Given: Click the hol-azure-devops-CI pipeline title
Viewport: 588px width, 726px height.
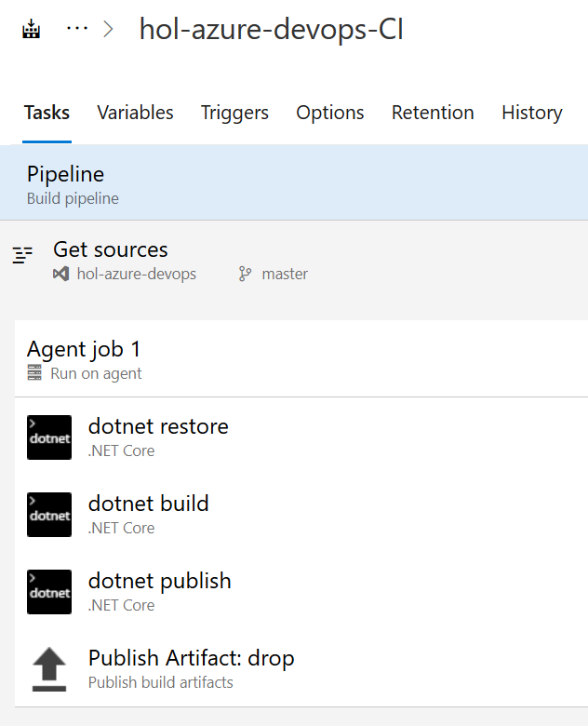Looking at the screenshot, I should 271,29.
